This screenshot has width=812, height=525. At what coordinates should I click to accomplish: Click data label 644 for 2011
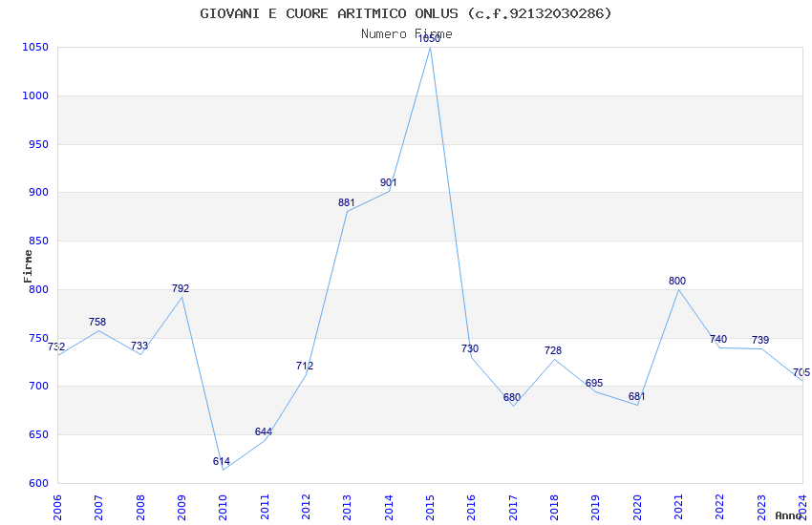point(264,431)
